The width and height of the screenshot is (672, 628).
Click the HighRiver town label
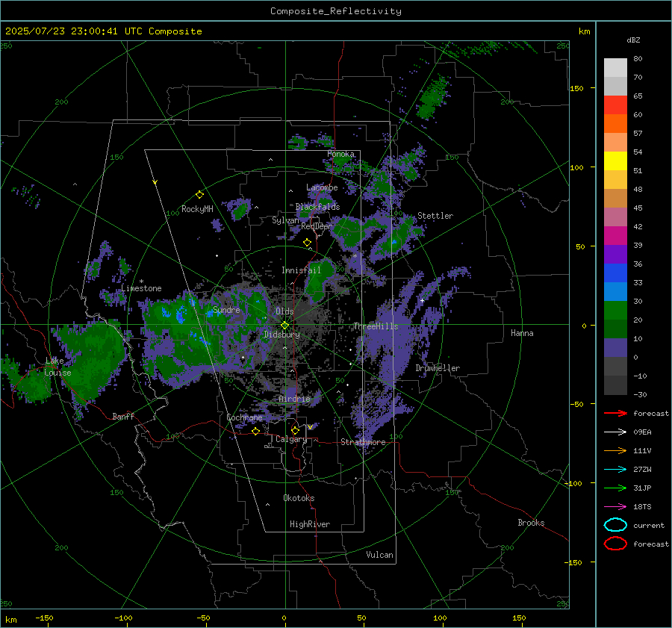click(x=310, y=524)
